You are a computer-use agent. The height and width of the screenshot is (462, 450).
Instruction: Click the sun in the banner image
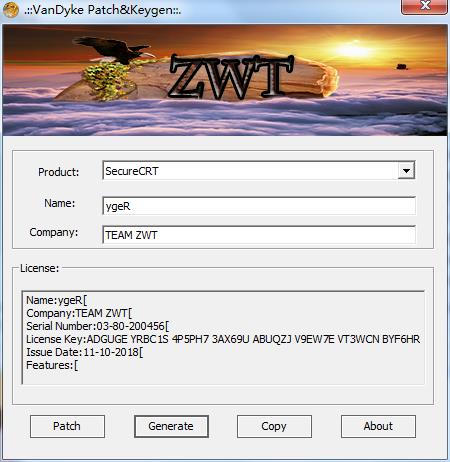click(x=354, y=50)
